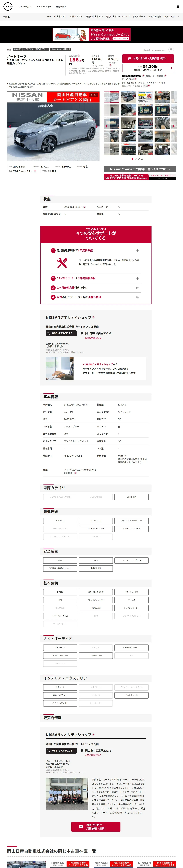
Task: Click help icon beside 車検 in 状態 section
Action: click(84, 207)
